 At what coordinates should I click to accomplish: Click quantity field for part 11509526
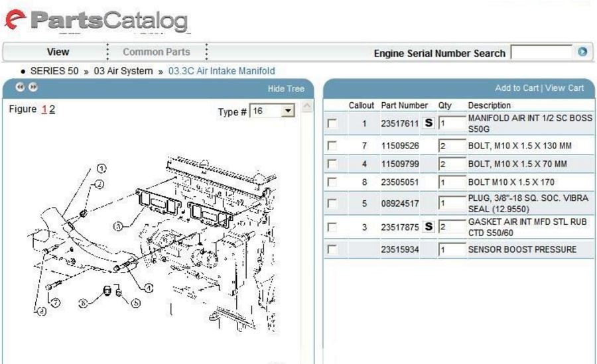(x=452, y=146)
